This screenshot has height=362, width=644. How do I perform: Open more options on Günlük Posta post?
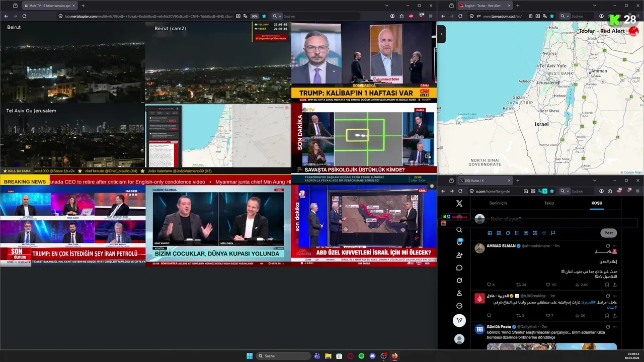click(x=614, y=327)
